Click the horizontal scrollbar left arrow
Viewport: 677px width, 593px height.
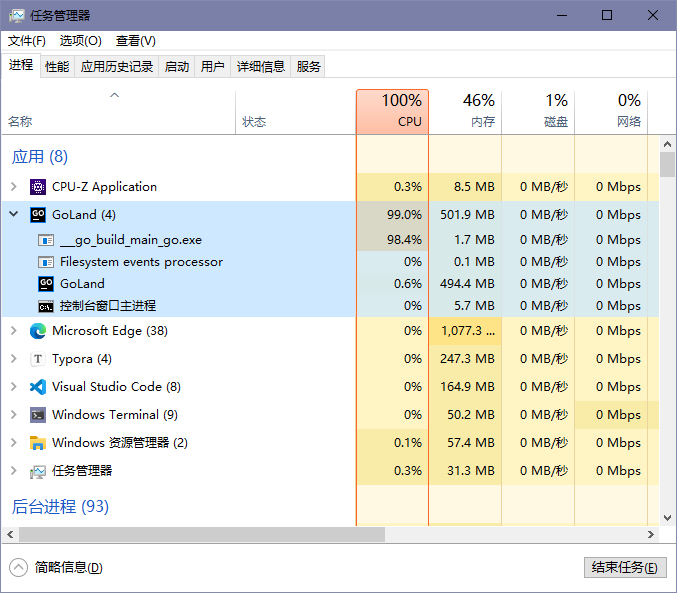(10, 535)
